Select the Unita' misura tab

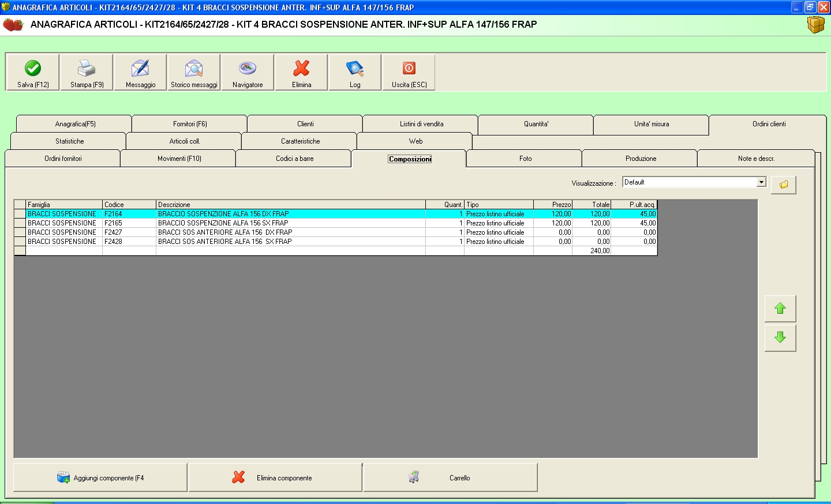[652, 124]
